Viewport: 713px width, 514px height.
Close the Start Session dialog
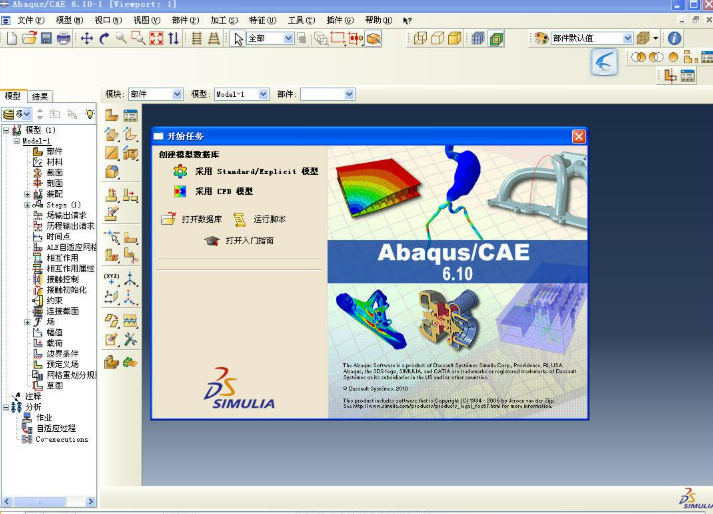click(x=578, y=136)
